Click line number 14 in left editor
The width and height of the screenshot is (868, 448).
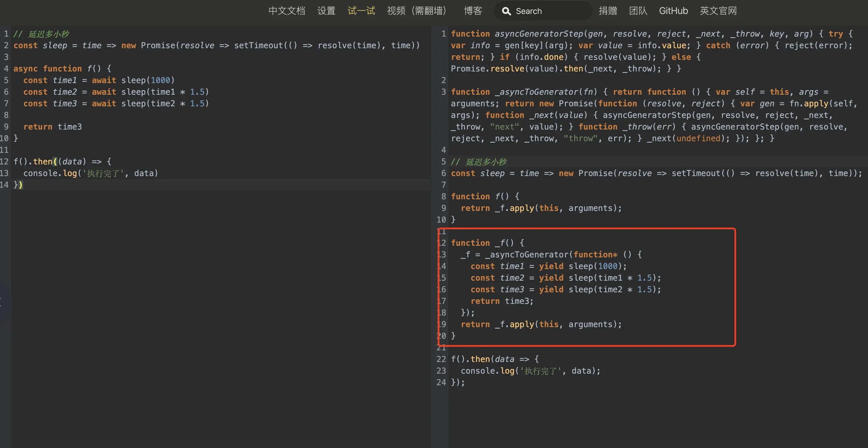pos(5,185)
